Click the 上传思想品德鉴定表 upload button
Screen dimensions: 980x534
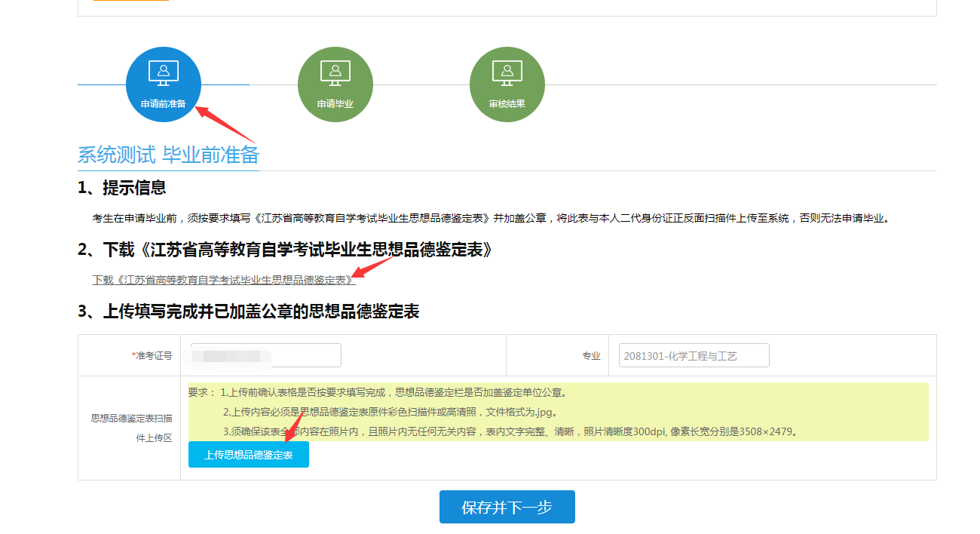pyautogui.click(x=249, y=455)
